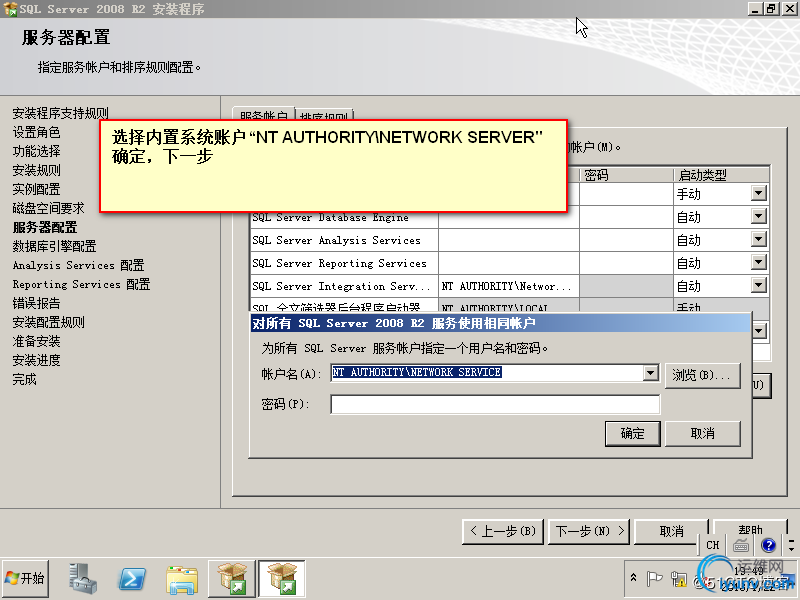Click sidebar step 安装规则
This screenshot has height=600, width=800.
click(36, 170)
